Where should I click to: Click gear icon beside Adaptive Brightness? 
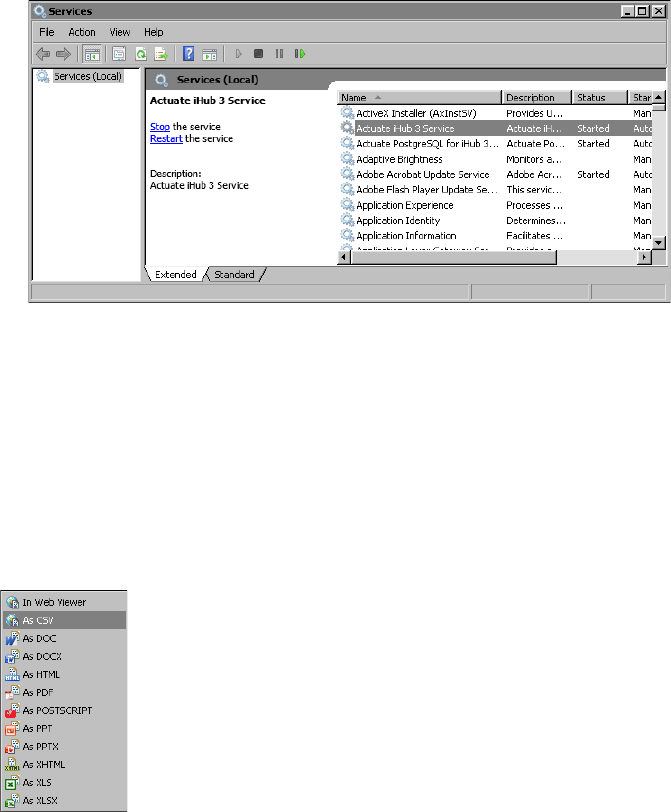click(347, 158)
